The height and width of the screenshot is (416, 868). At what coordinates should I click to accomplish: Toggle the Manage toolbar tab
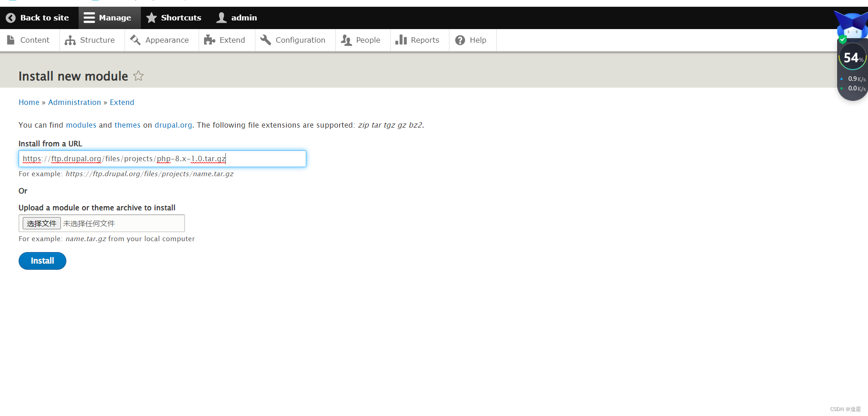click(x=110, y=18)
